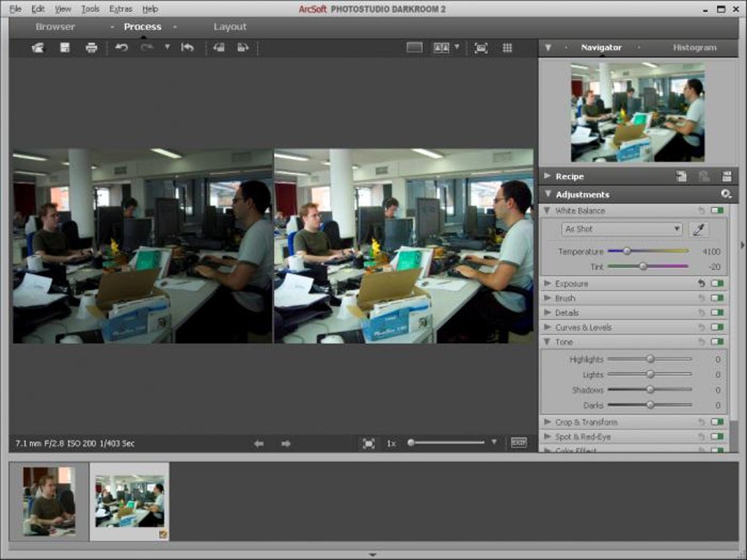Screen dimensions: 747x560
Task: Click the first Recipe header icon
Action: click(x=682, y=176)
